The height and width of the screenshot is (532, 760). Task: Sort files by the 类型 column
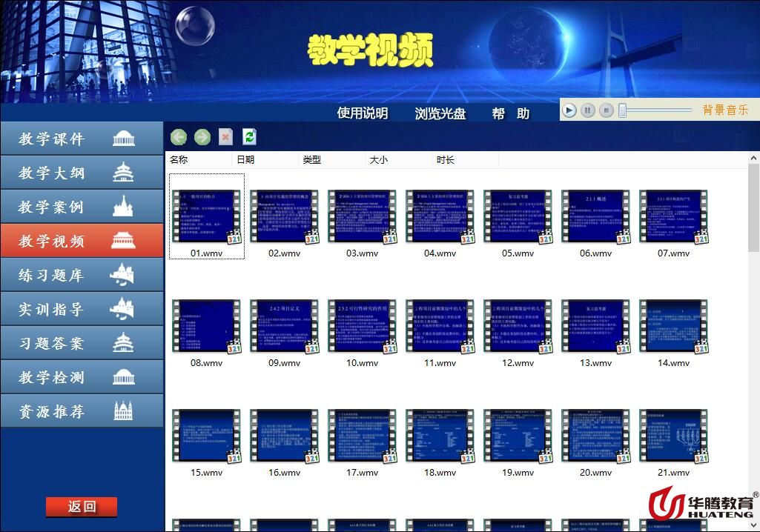[331, 160]
